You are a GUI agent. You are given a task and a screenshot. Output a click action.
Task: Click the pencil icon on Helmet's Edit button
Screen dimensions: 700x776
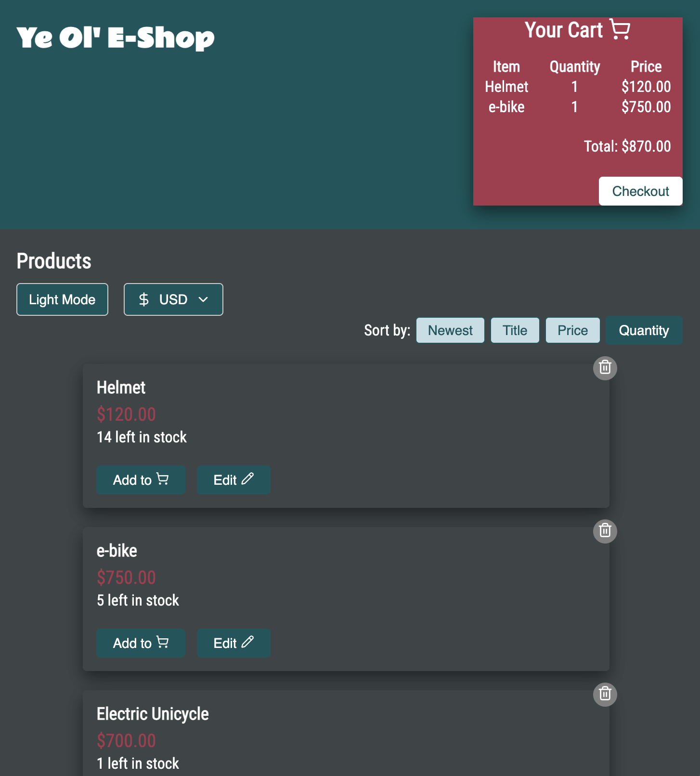(247, 479)
